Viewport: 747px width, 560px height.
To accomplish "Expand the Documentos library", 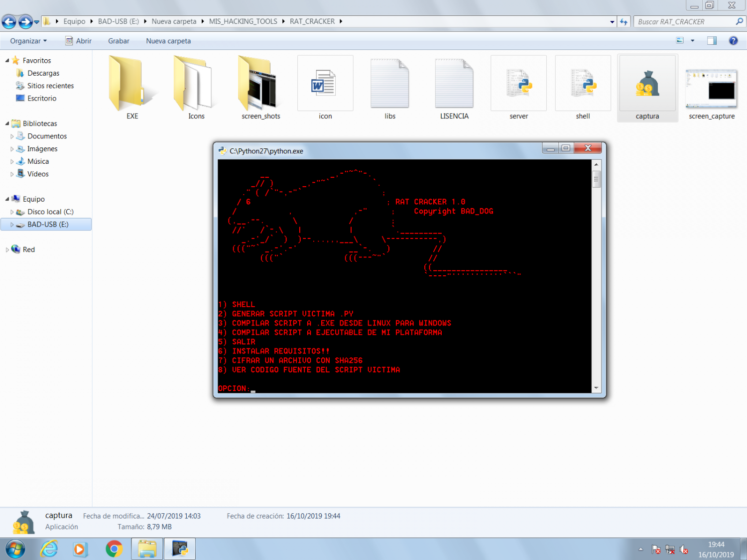I will (x=12, y=136).
